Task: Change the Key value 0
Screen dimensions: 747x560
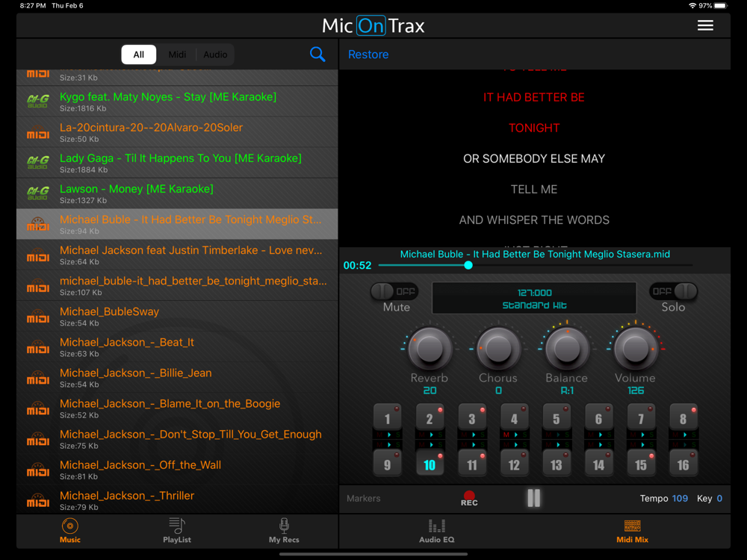Action: click(719, 499)
